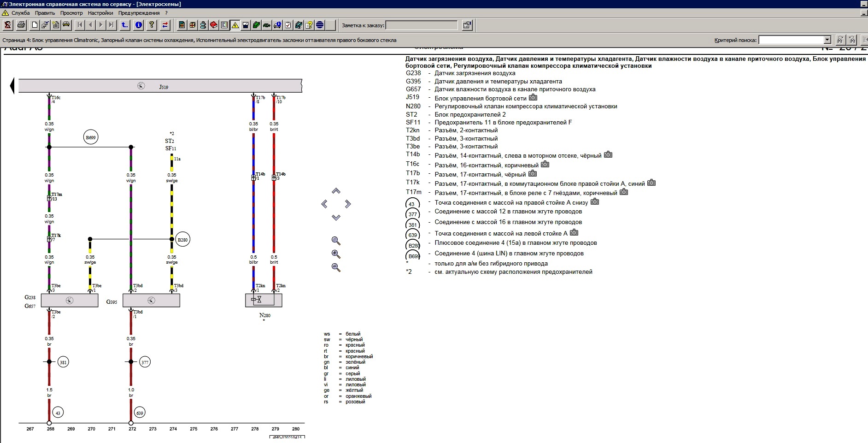868x443 pixels.
Task: Open the Настройки menu
Action: 100,13
